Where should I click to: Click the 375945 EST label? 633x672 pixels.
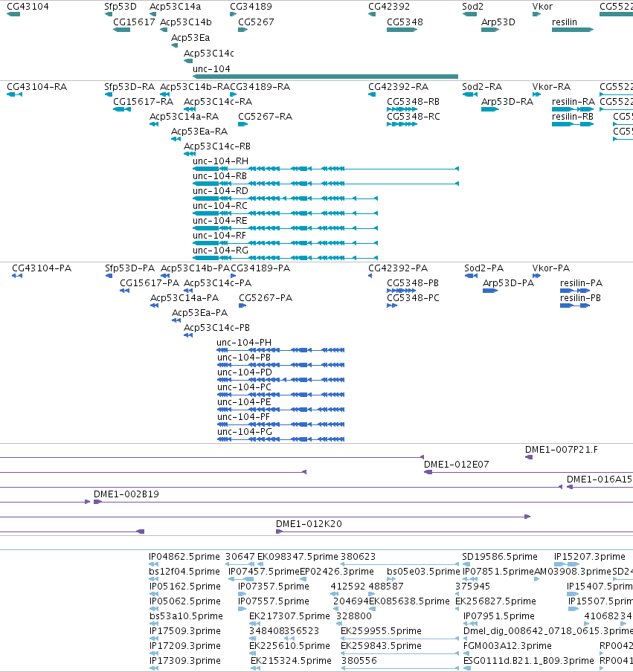pos(472,587)
